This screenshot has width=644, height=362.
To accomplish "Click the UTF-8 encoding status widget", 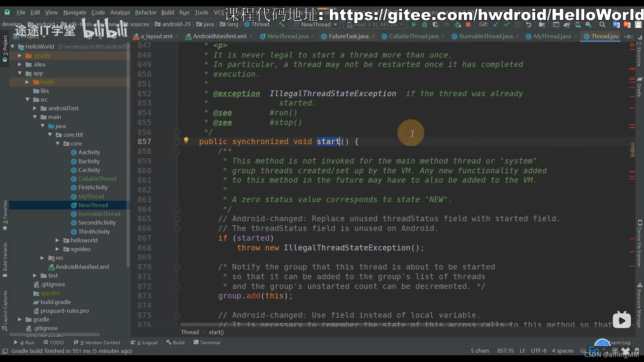I will 538,351.
